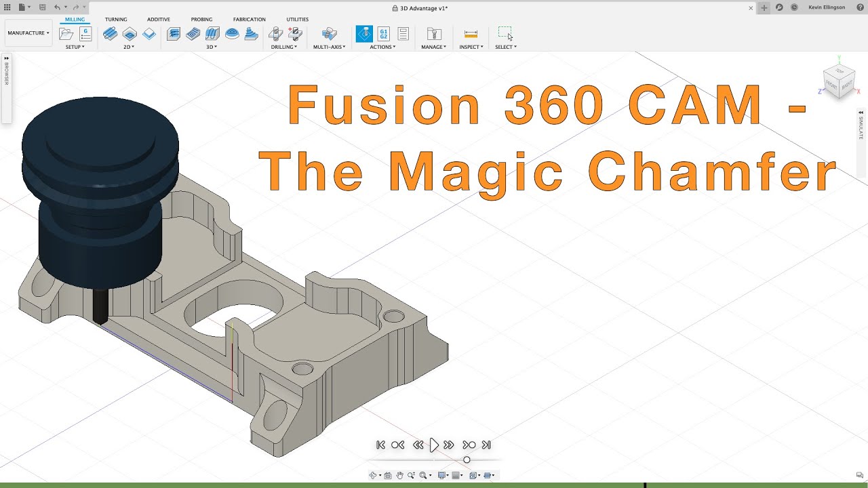Open the comments icon at bottom right

click(x=860, y=475)
